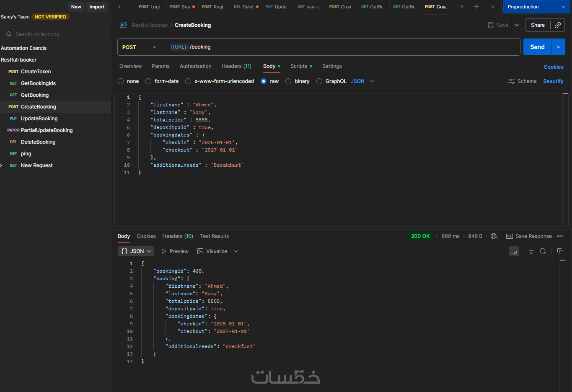Click the Import button
572x392 pixels.
[97, 7]
